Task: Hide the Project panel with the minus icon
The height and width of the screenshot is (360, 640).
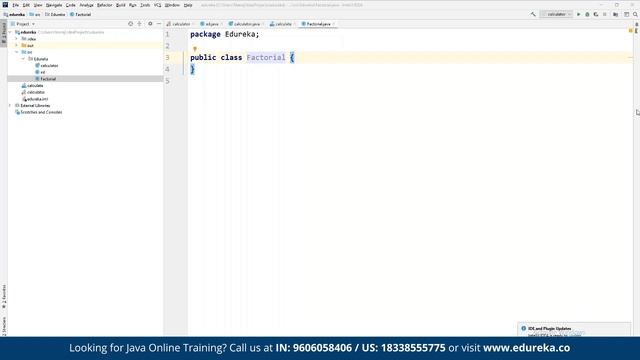Action: [159, 24]
